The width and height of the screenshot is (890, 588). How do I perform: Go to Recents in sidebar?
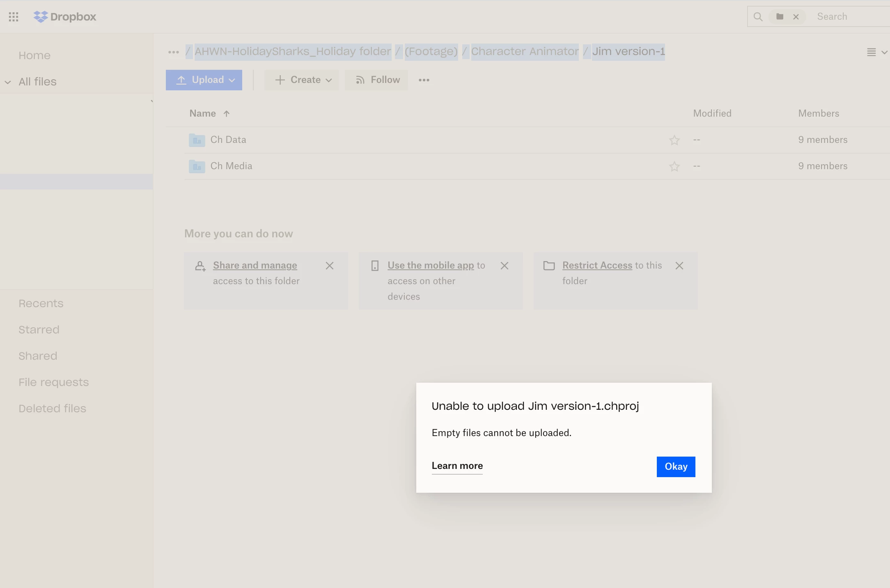41,303
